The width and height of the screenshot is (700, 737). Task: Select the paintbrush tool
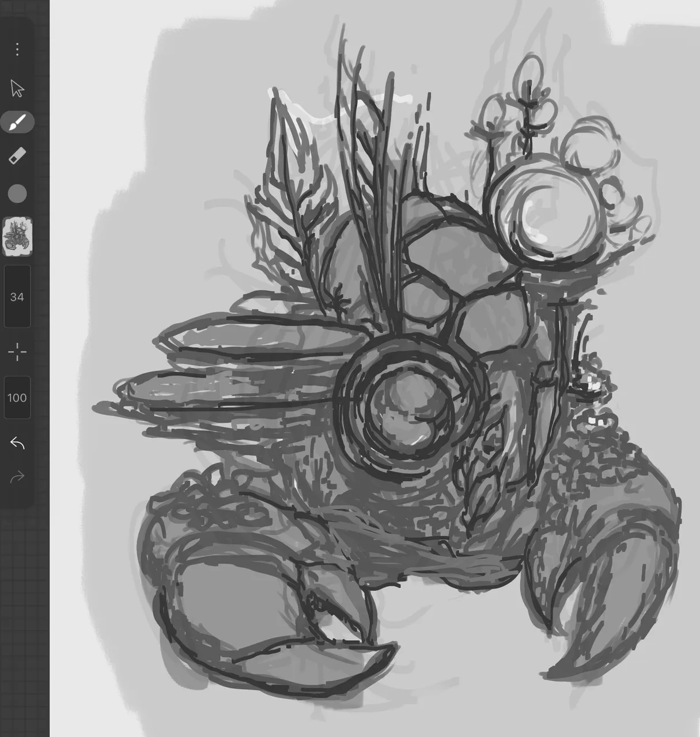click(x=17, y=122)
